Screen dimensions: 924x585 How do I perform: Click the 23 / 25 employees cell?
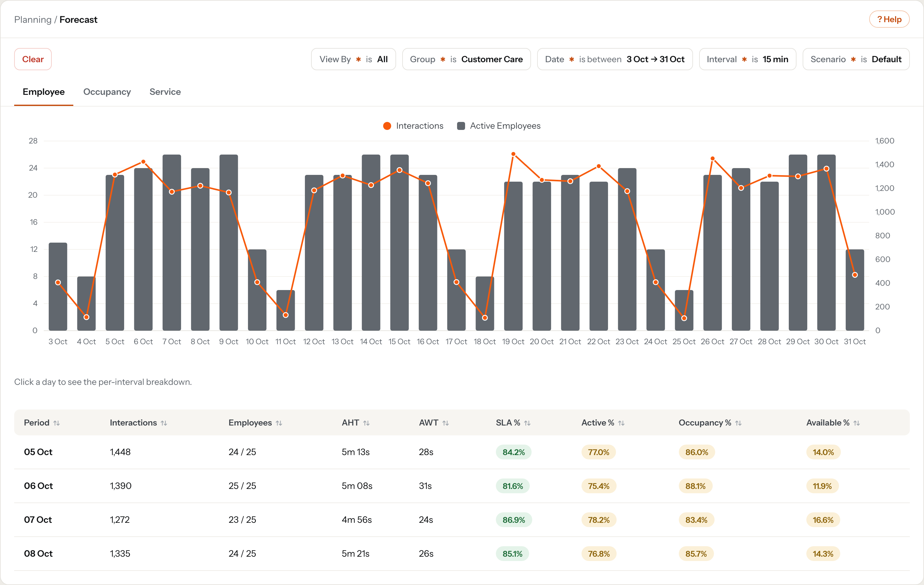(242, 520)
